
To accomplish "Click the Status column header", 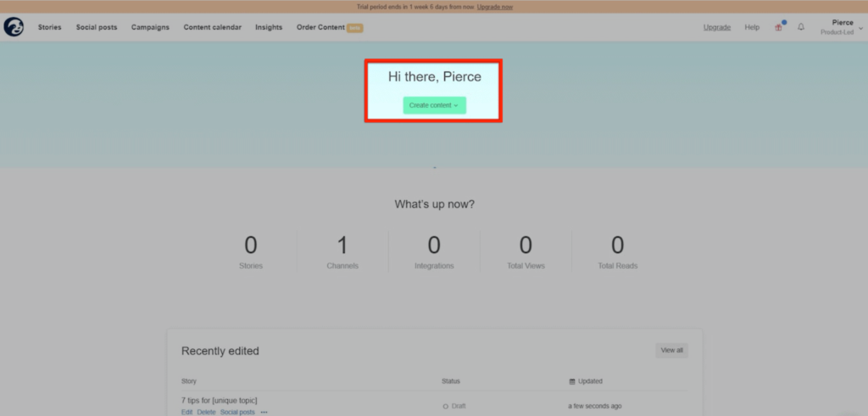I will (x=451, y=381).
